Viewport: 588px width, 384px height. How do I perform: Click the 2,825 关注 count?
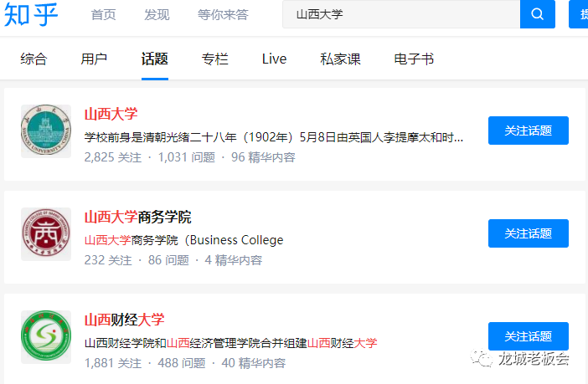[113, 157]
